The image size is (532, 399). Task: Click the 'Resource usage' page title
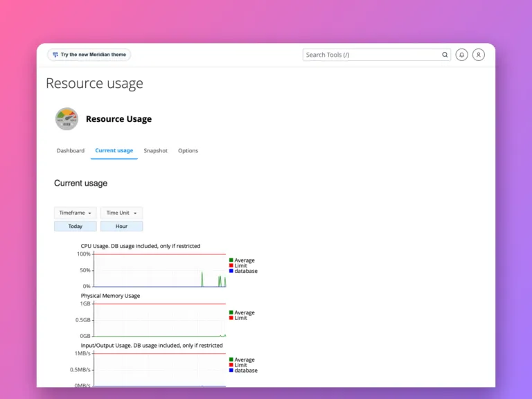[95, 83]
